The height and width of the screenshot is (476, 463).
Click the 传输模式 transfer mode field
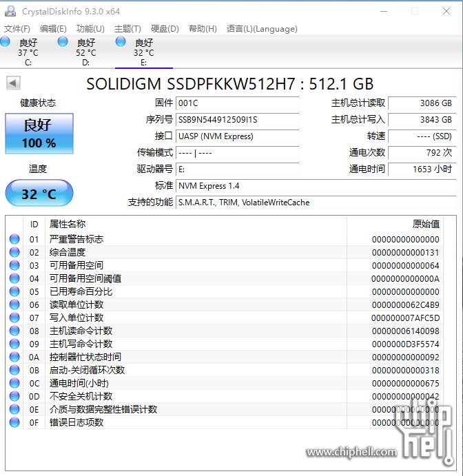238,153
